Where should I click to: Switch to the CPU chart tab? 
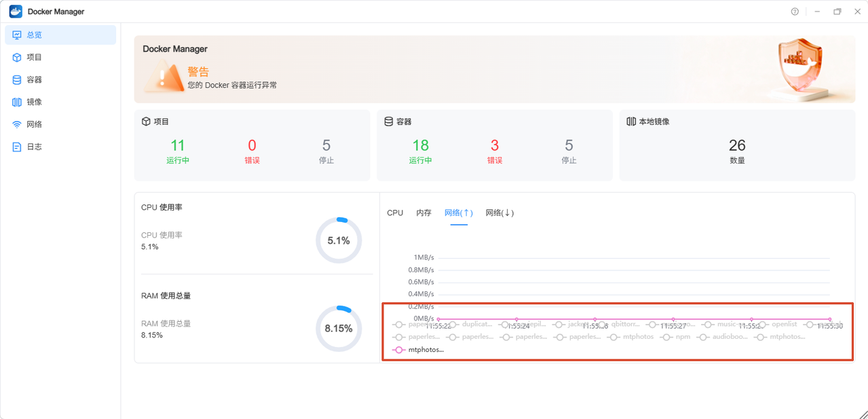(x=395, y=213)
